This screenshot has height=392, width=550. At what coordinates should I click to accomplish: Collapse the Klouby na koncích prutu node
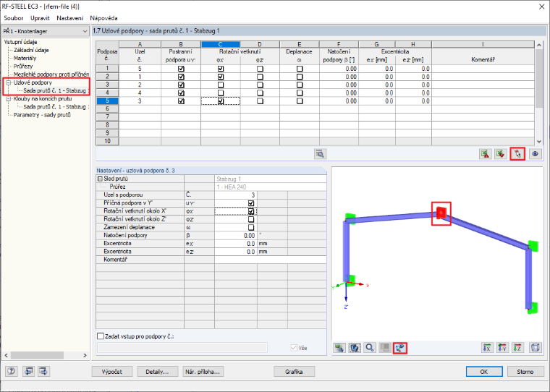[9, 99]
